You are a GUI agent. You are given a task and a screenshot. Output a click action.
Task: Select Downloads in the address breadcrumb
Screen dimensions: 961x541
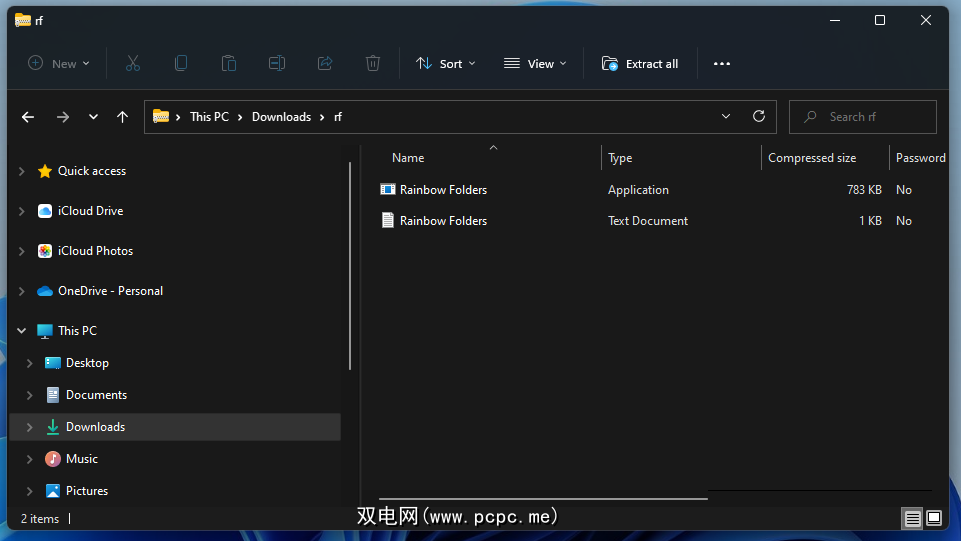point(281,117)
